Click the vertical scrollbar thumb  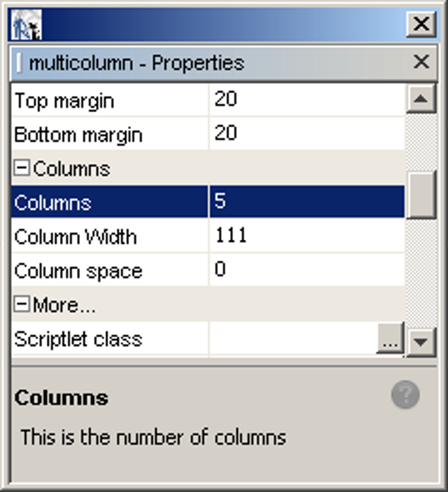[420, 196]
